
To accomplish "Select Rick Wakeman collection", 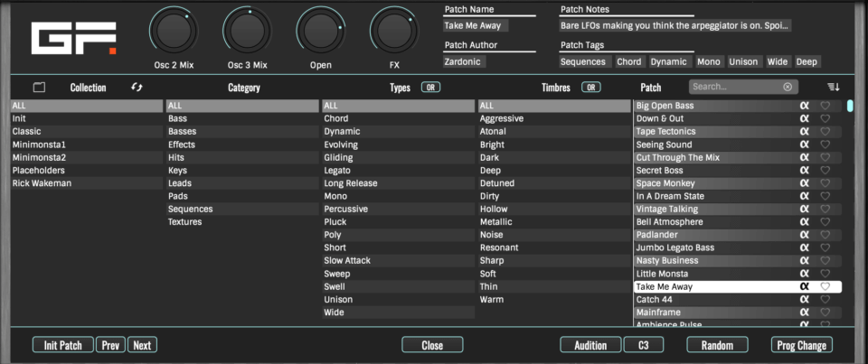I will point(42,183).
